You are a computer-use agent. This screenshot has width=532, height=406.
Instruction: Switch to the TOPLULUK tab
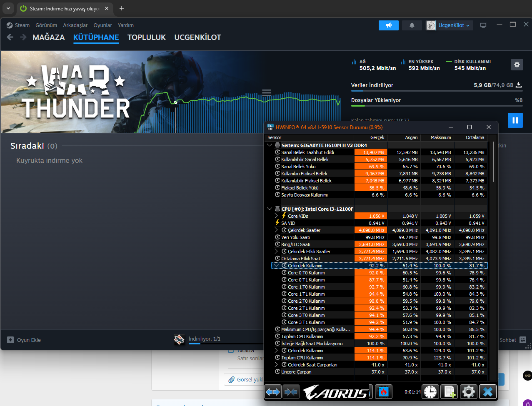point(147,37)
